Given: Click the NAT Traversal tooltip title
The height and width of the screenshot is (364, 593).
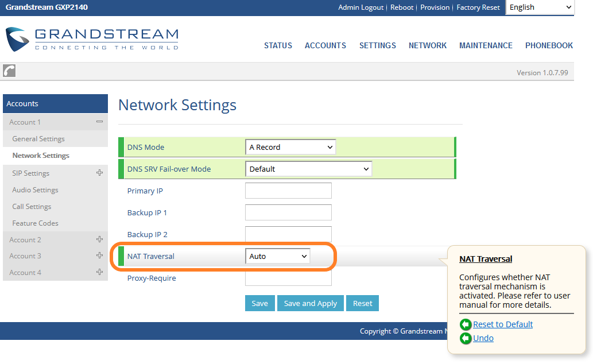Looking at the screenshot, I should click(x=486, y=259).
